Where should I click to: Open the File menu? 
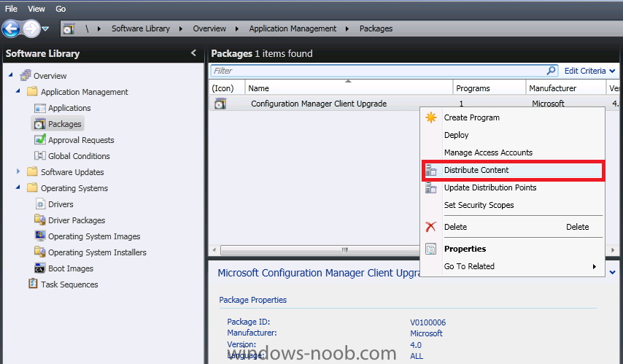pyautogui.click(x=11, y=9)
